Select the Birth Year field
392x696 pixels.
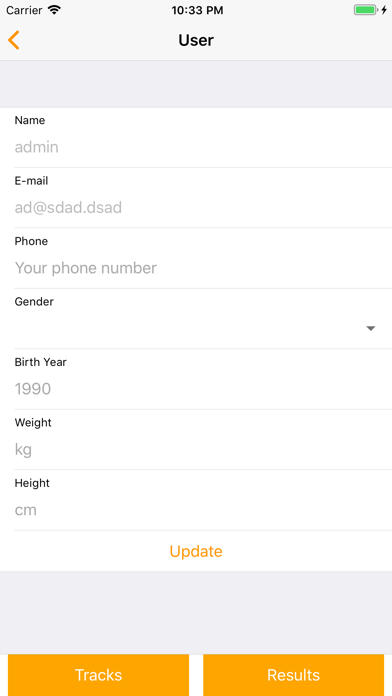coord(196,389)
